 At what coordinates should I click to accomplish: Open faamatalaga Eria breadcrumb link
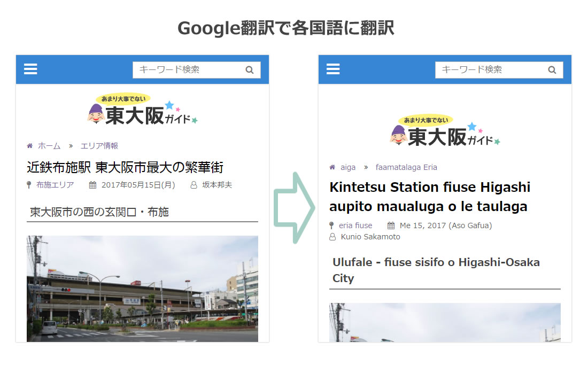coord(406,167)
